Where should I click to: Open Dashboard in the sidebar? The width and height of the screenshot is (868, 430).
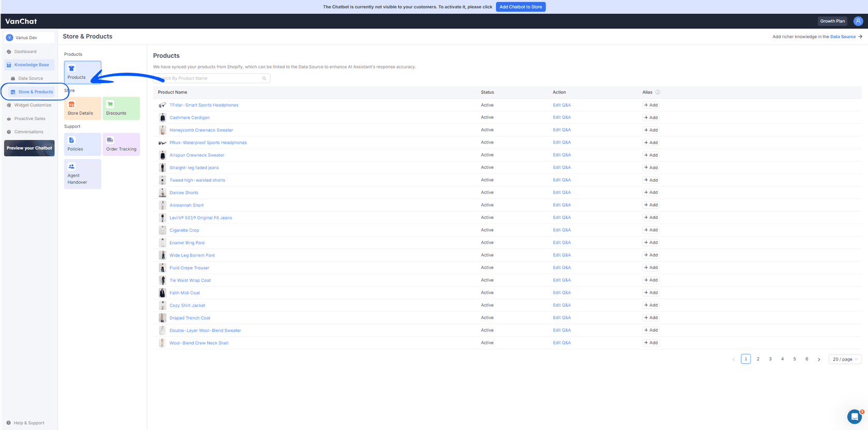click(x=25, y=52)
